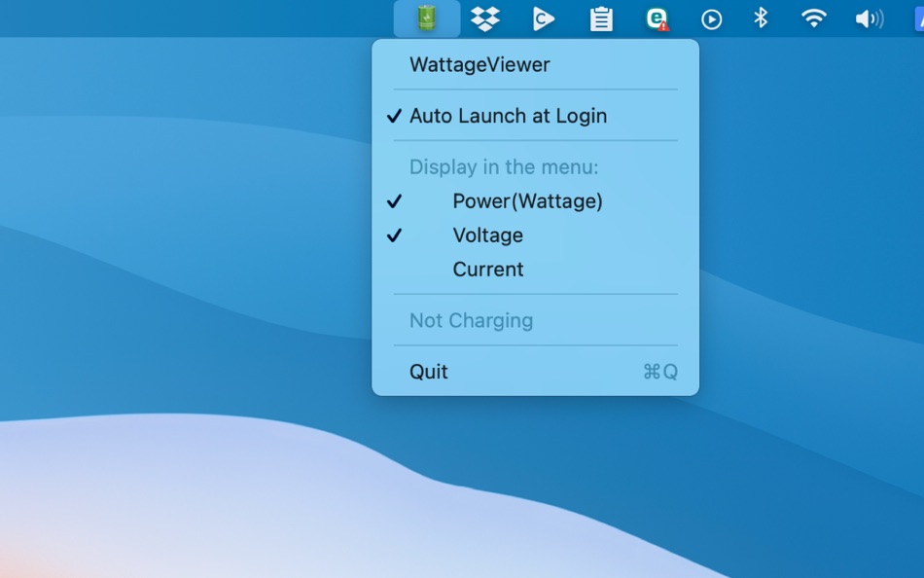
Task: Click the play-arrow C app icon in menu bar
Action: 543,18
